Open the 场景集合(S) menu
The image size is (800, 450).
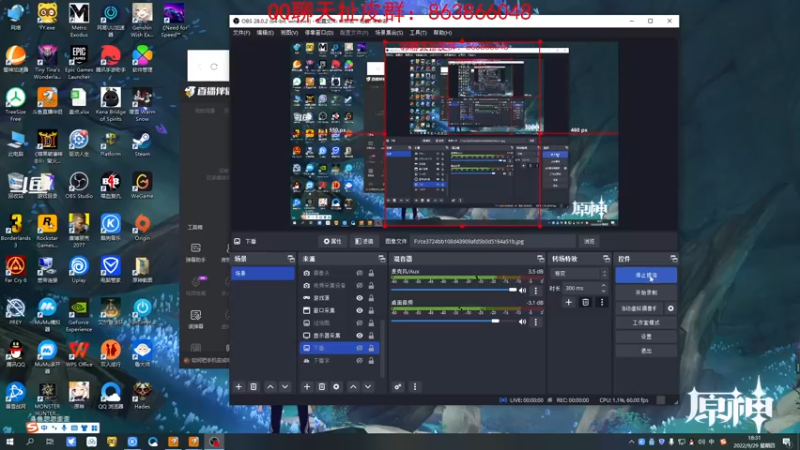(389, 33)
